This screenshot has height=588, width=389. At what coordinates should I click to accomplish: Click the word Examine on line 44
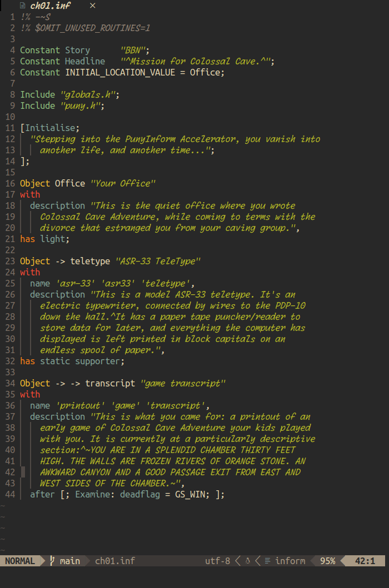coord(93,494)
